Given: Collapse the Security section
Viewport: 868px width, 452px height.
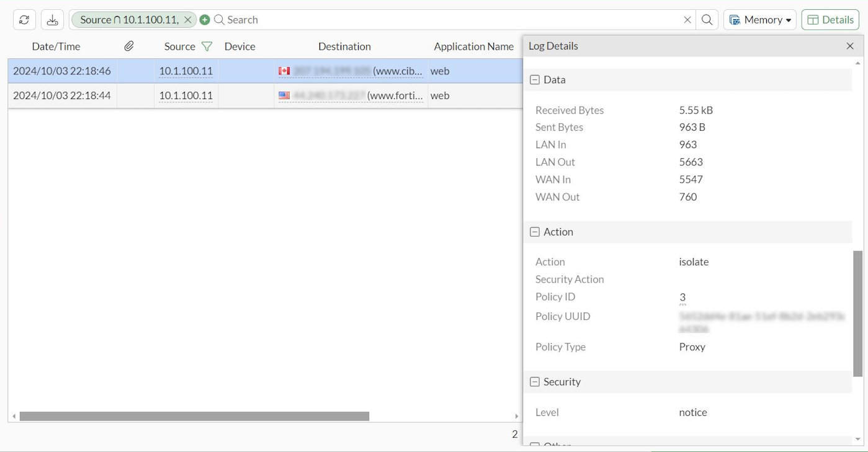Looking at the screenshot, I should [534, 381].
